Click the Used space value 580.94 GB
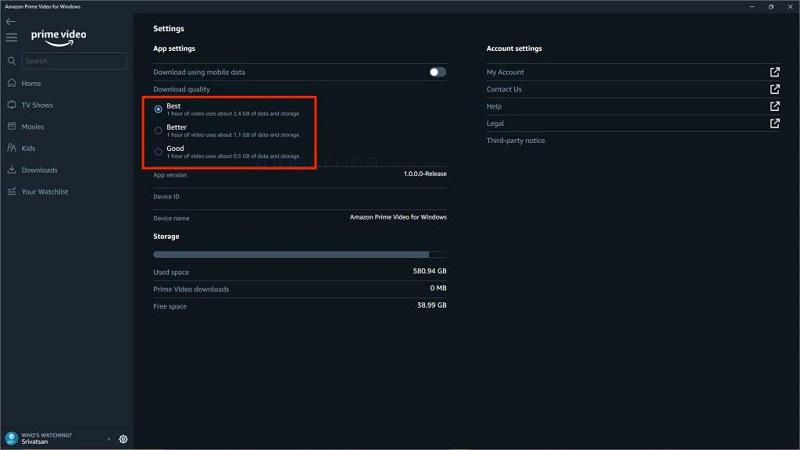This screenshot has height=450, width=800. pyautogui.click(x=430, y=271)
